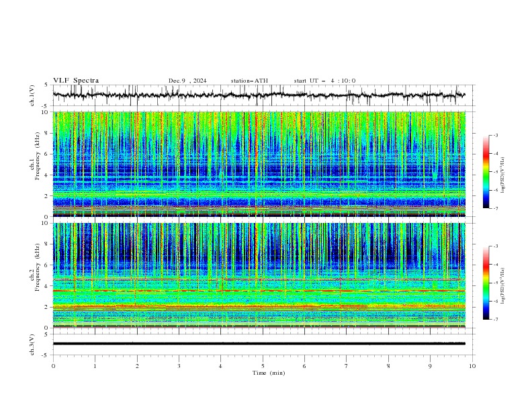Viewport: 532px width, 411px height.
Task: Click the ch.1 spectrogram color bar
Action: click(486, 171)
